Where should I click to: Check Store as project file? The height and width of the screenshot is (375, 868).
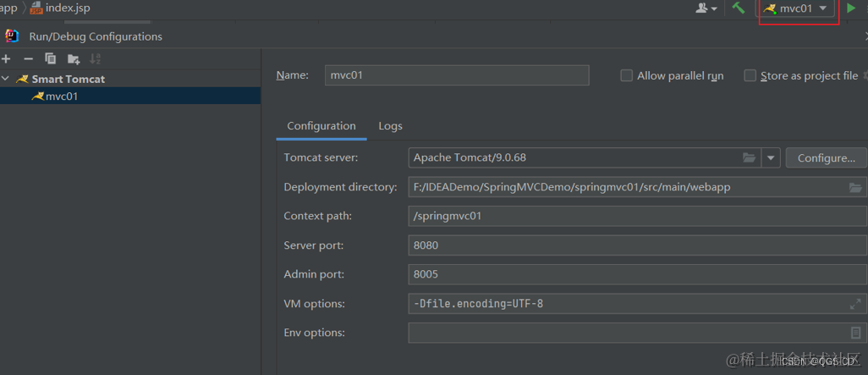coord(750,75)
